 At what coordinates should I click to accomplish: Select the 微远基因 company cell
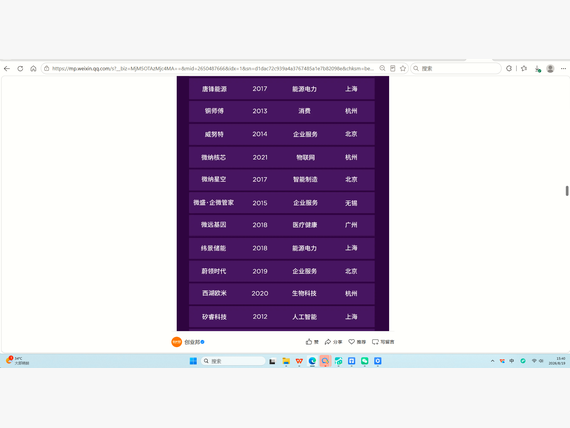pyautogui.click(x=214, y=225)
